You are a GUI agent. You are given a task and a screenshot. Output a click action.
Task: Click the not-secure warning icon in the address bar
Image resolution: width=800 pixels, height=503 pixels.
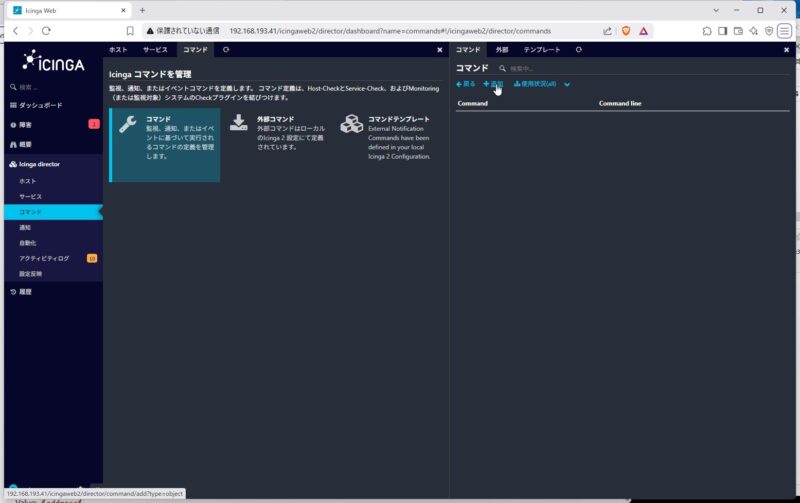[x=150, y=31]
